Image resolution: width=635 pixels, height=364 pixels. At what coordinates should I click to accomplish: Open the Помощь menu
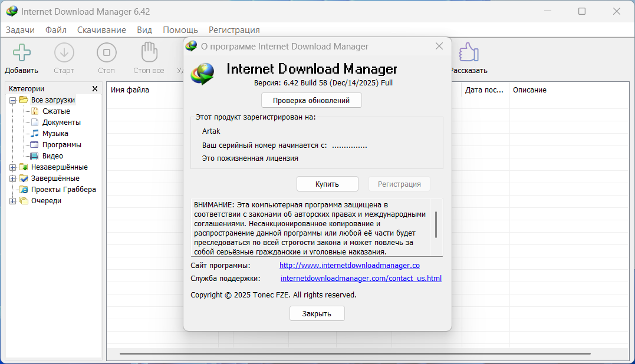tap(180, 30)
